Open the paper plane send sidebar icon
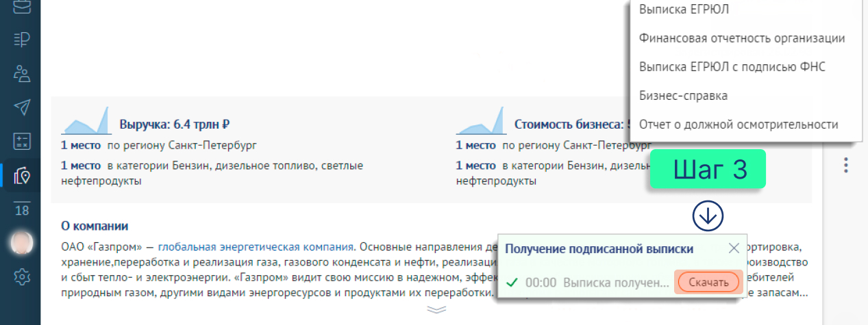 coord(22,107)
